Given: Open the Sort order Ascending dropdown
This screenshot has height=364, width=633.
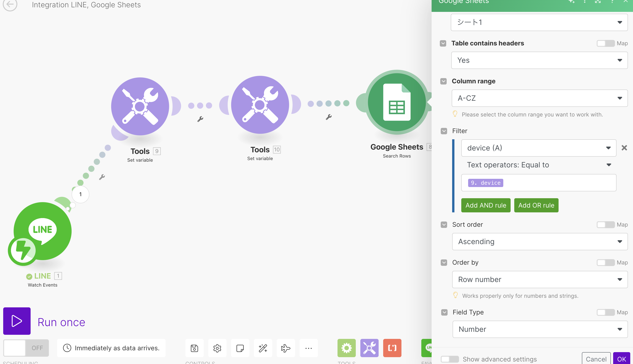Looking at the screenshot, I should [x=540, y=242].
